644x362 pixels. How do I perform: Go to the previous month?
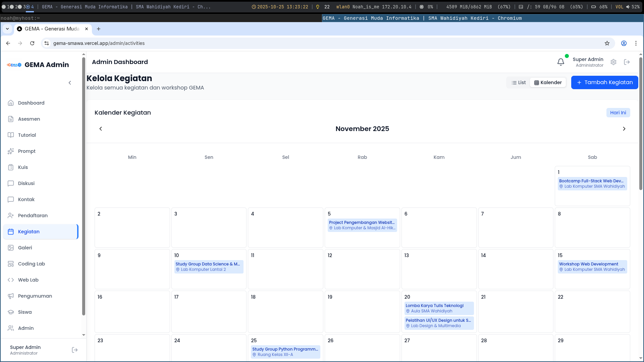[x=101, y=129]
